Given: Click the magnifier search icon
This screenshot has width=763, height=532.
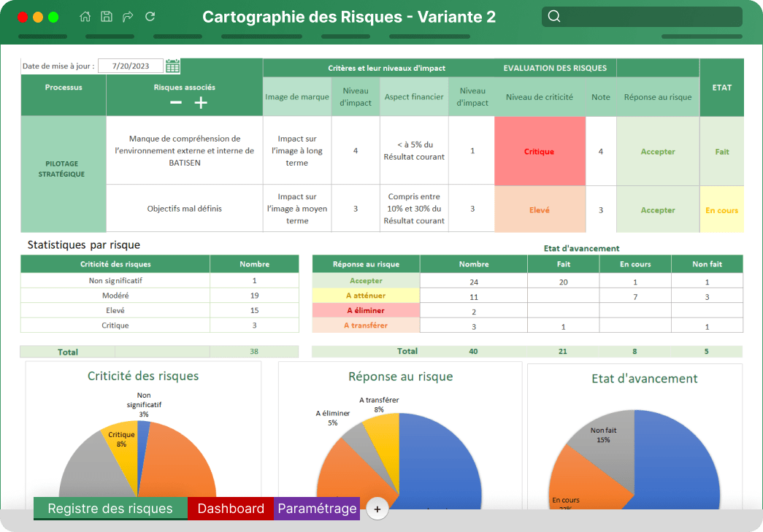Looking at the screenshot, I should coord(554,17).
